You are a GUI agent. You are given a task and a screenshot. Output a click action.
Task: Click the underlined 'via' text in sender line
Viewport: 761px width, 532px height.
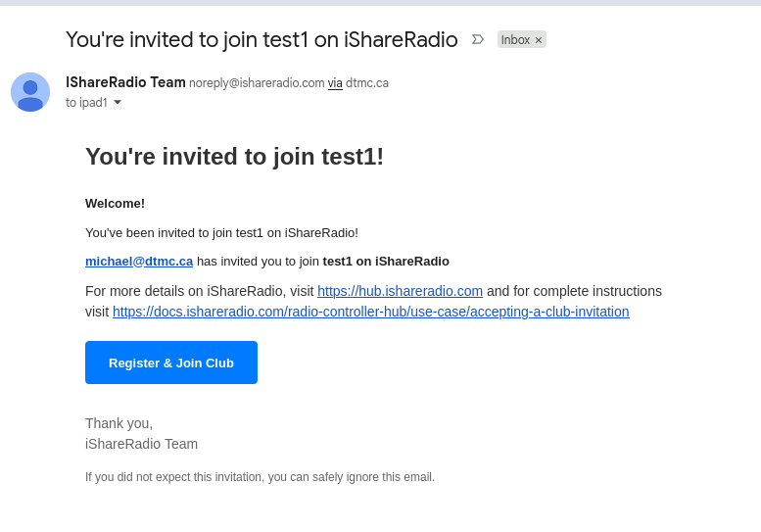coord(335,83)
